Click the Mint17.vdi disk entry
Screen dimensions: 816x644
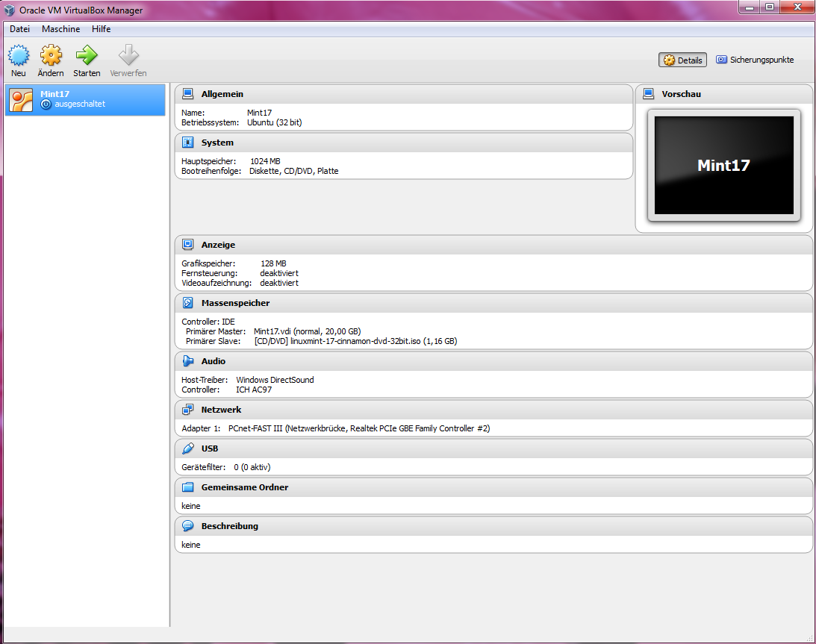(x=307, y=331)
